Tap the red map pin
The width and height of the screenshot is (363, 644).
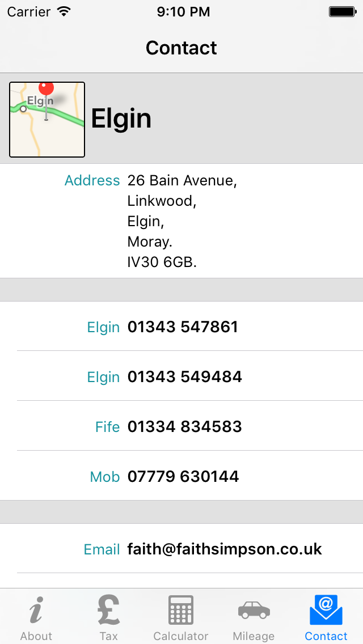coord(46,88)
